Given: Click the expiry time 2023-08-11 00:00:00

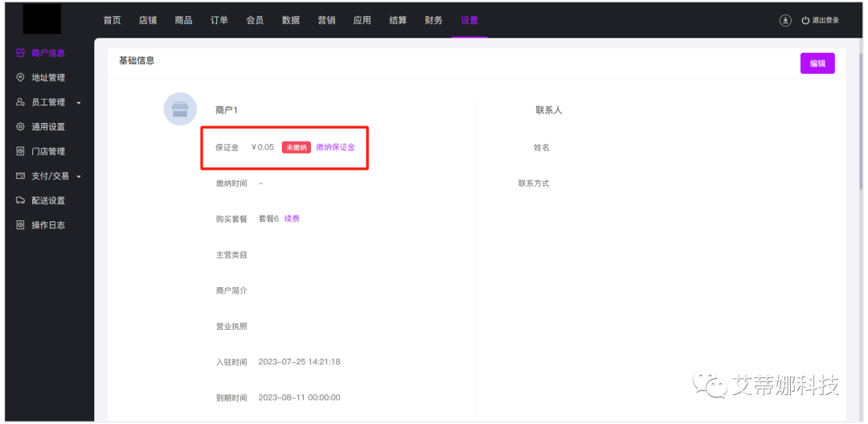Looking at the screenshot, I should [x=300, y=398].
